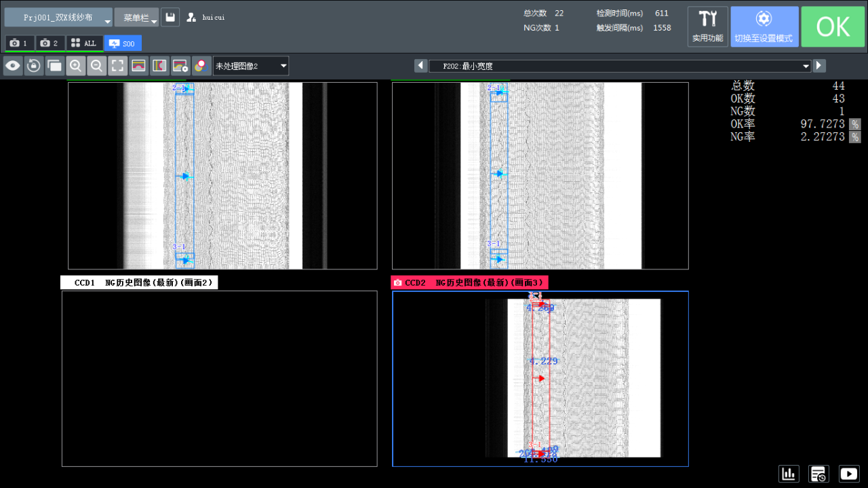Toggle the percent button beside NG率

[x=855, y=137]
